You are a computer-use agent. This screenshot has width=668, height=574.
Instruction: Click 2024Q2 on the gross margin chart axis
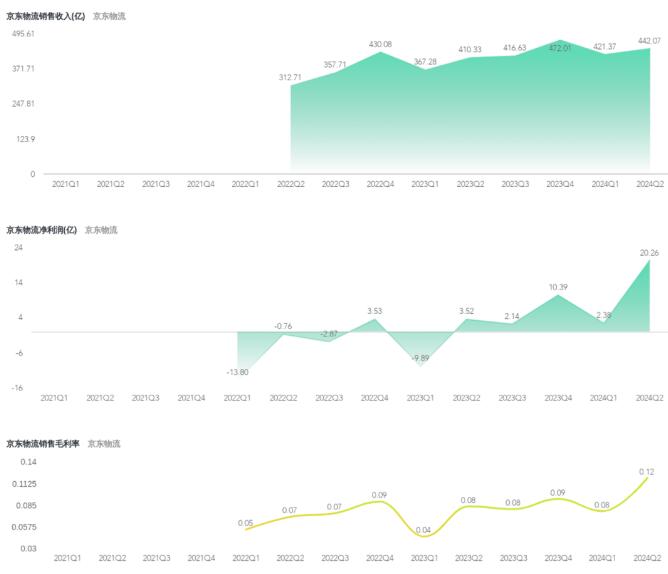pyautogui.click(x=650, y=558)
